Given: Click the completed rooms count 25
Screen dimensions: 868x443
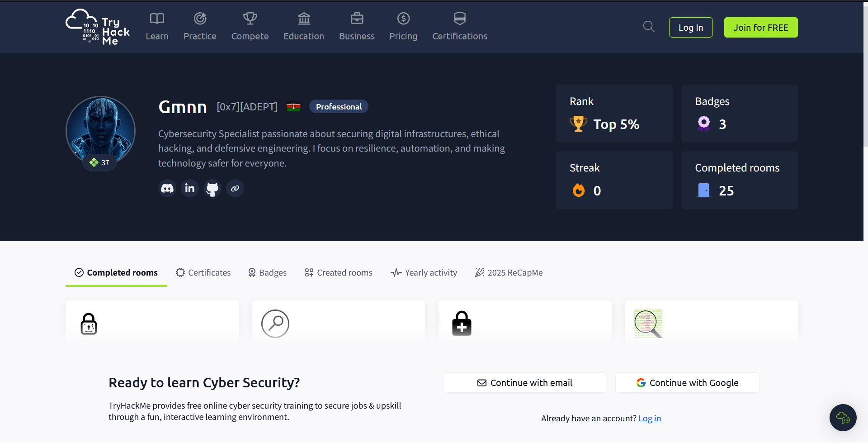Looking at the screenshot, I should 726,191.
